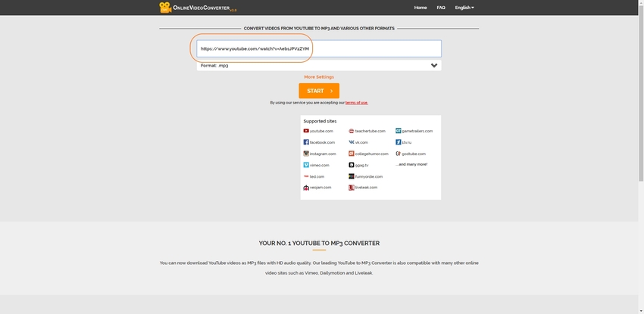Open the terms of use link
The image size is (644, 314).
[357, 103]
